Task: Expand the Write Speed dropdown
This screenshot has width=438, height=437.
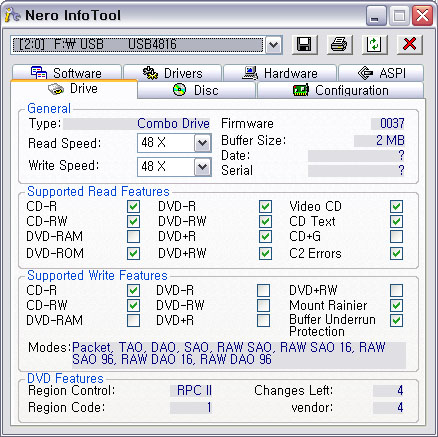Action: click(202, 167)
